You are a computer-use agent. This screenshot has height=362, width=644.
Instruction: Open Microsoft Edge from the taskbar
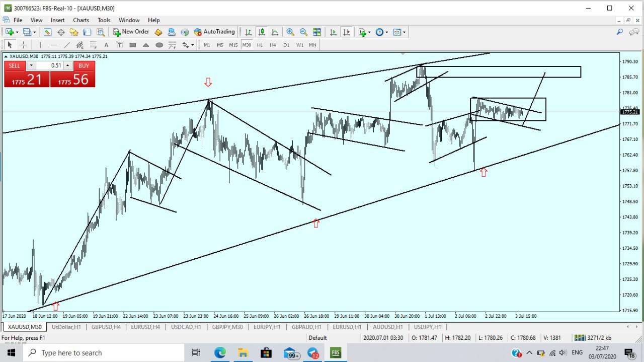[x=220, y=353]
